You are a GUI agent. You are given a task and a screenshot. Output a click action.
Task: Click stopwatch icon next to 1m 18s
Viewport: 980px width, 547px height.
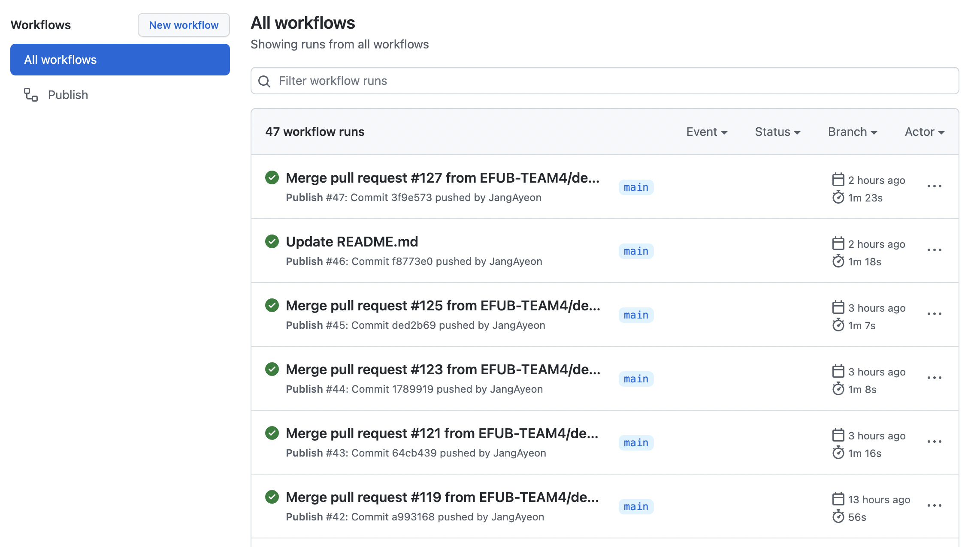tap(838, 261)
